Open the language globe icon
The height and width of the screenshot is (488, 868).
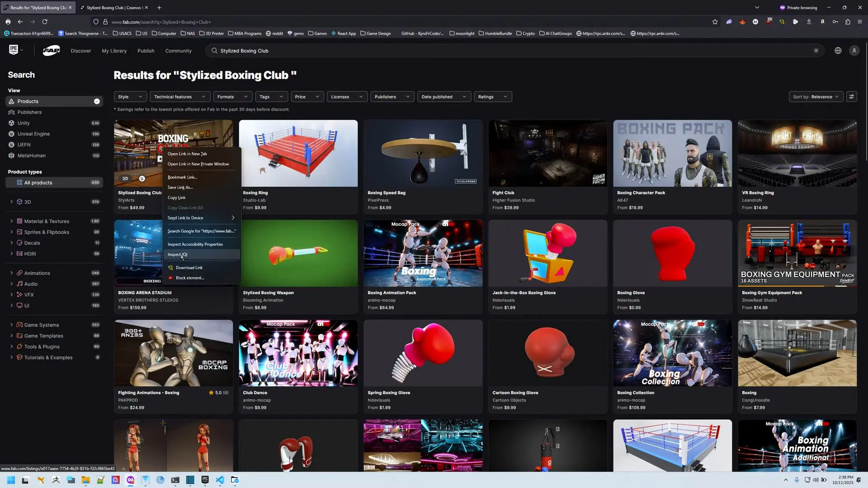[x=838, y=51]
